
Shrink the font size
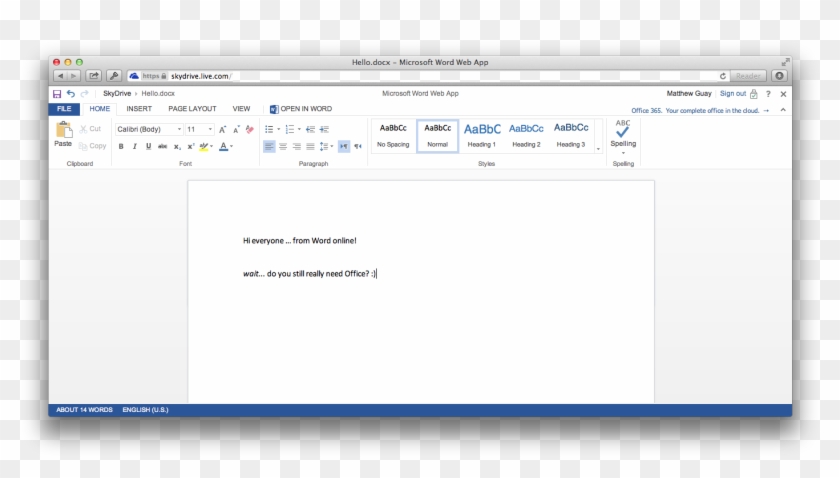point(236,129)
